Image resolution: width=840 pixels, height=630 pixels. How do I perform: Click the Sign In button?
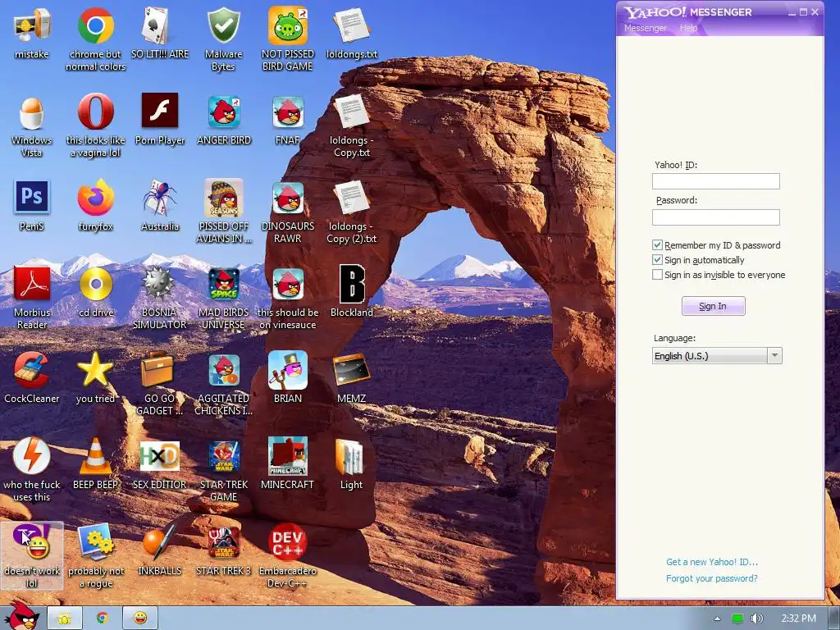coord(713,306)
